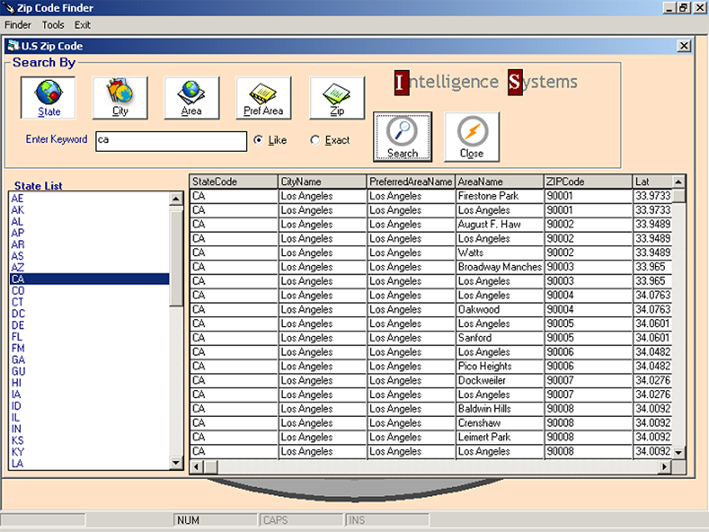Choose the City search icon

tap(120, 98)
